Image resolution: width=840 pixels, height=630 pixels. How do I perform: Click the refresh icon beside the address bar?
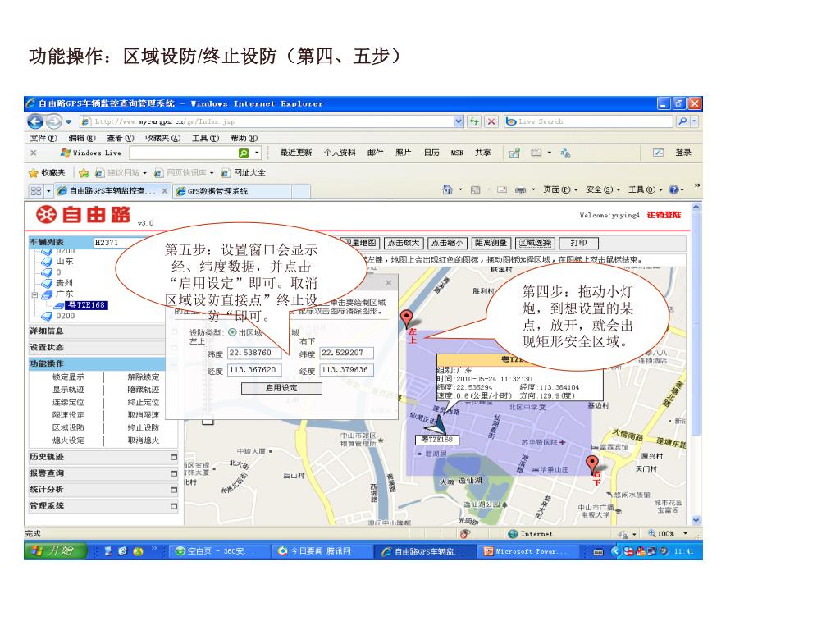[474, 121]
